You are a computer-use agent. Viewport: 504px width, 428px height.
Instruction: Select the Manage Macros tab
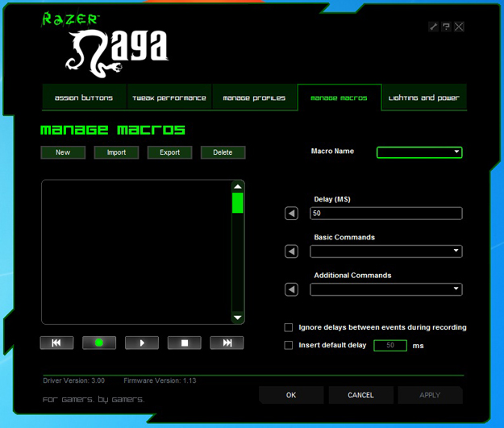pos(339,98)
